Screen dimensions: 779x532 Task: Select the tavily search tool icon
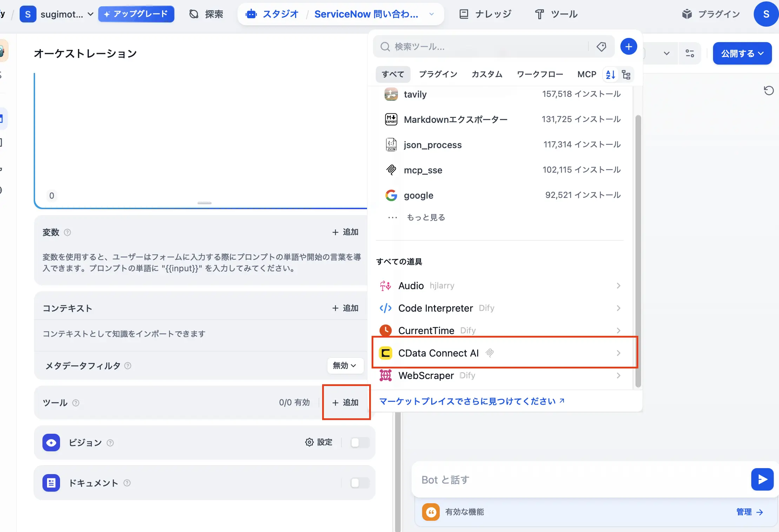pyautogui.click(x=391, y=94)
